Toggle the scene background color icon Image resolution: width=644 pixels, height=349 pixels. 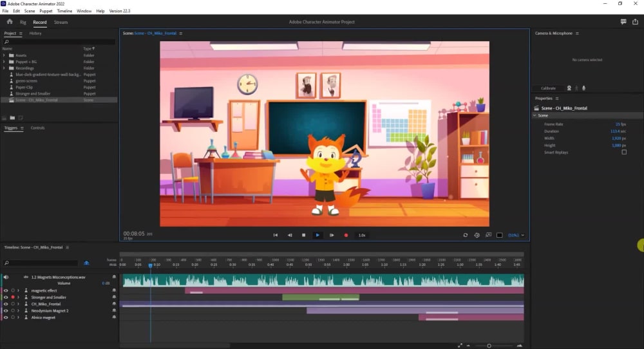coord(500,235)
